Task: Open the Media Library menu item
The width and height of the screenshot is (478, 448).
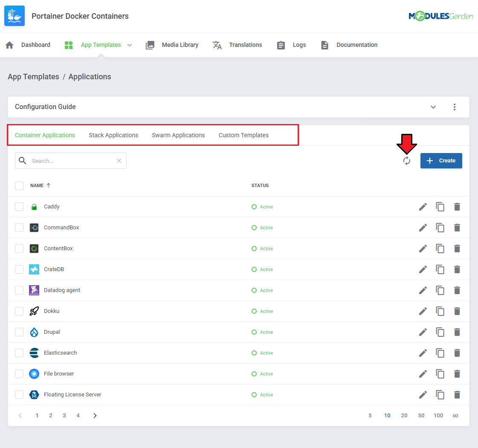Action: pyautogui.click(x=172, y=45)
